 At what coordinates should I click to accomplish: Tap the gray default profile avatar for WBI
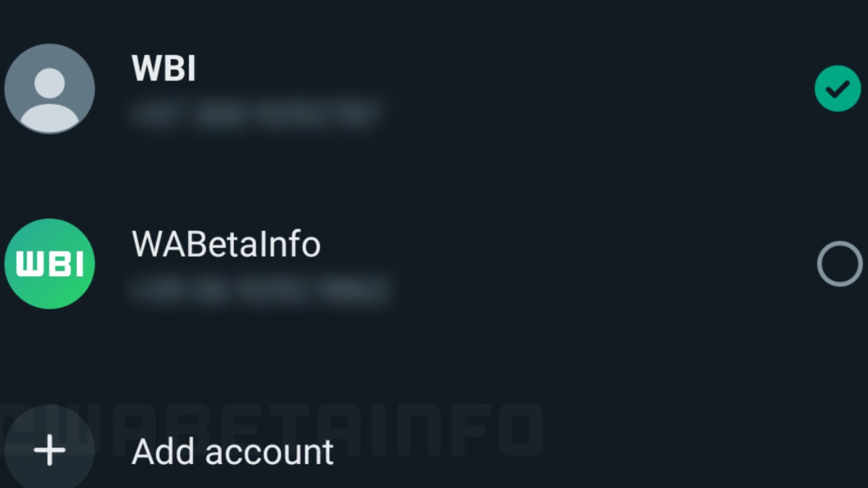pos(49,88)
